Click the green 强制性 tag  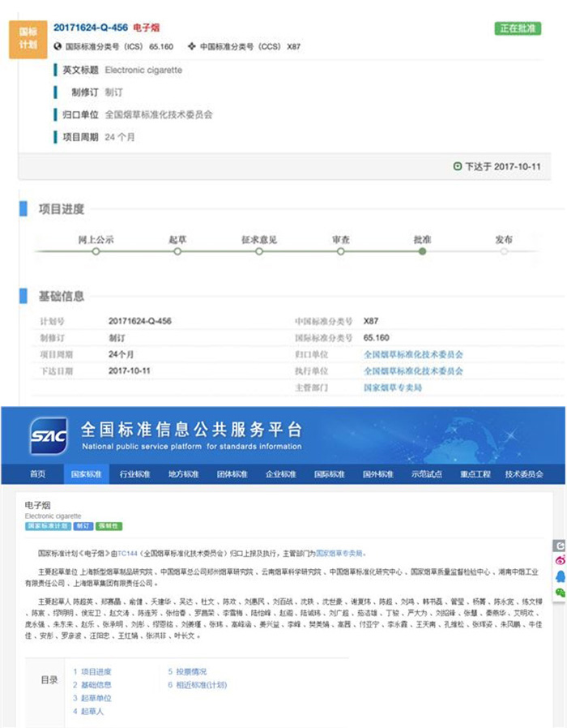[x=109, y=526]
